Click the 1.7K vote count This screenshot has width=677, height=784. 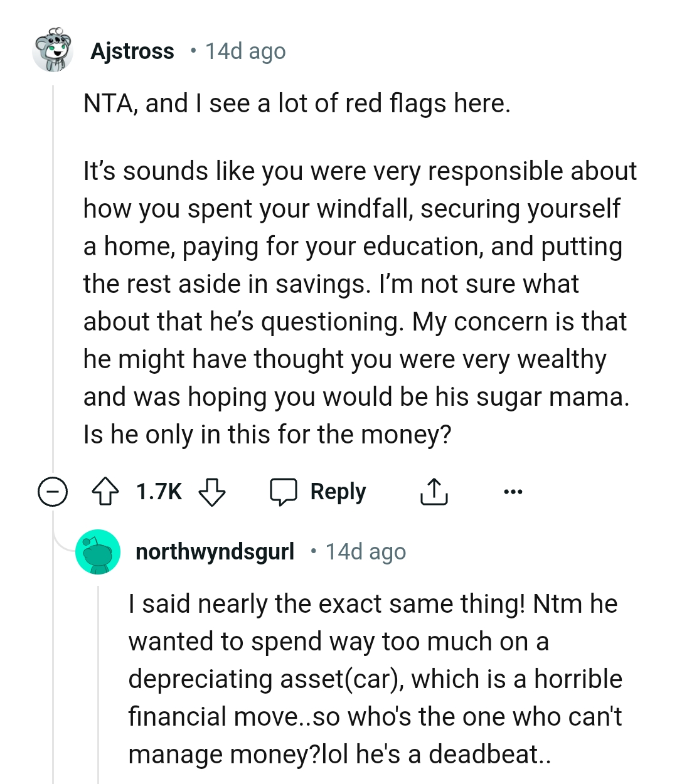159,491
